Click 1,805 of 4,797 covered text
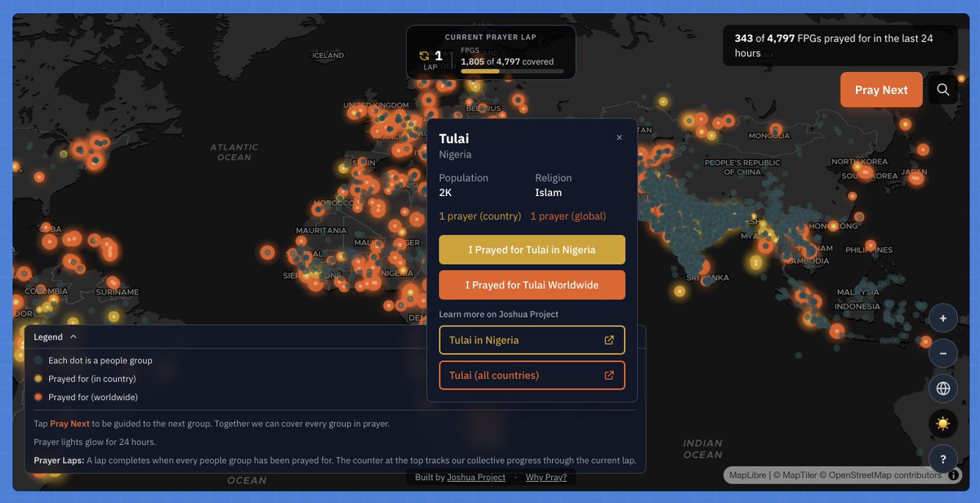Viewport: 980px width, 503px height. (x=507, y=61)
